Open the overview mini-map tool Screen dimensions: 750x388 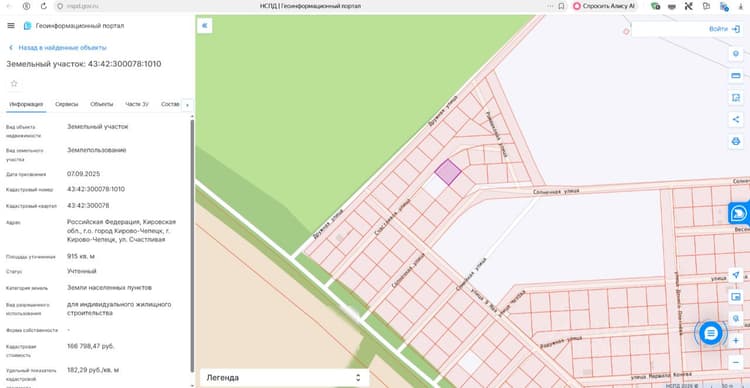click(736, 297)
